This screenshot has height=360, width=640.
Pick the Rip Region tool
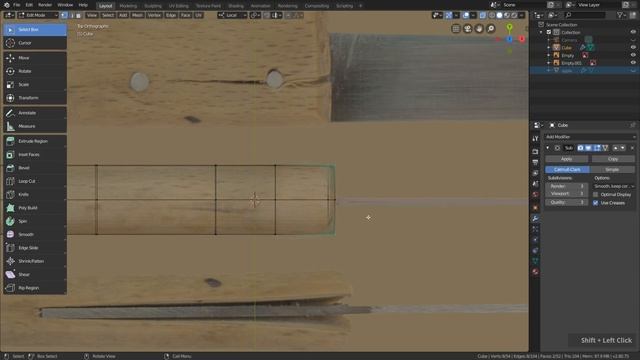tap(35, 288)
